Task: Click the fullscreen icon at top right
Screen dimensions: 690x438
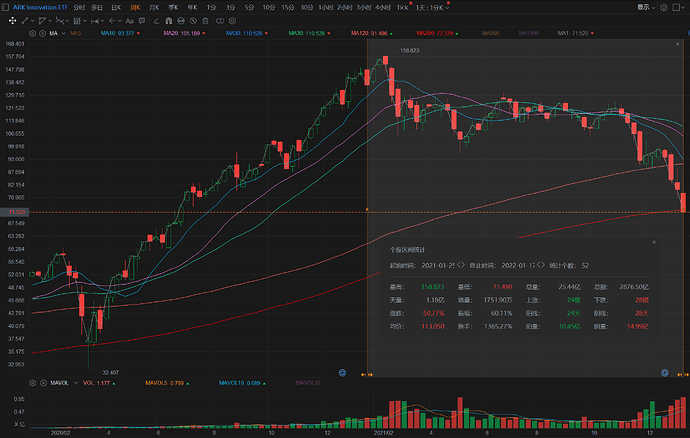Action: tap(681, 7)
